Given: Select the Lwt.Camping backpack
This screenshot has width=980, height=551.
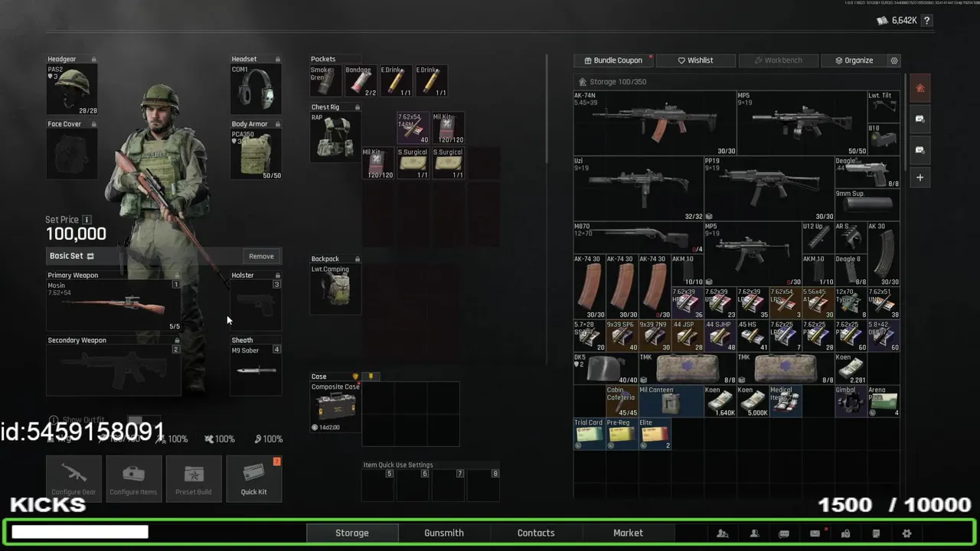Looking at the screenshot, I should tap(335, 289).
